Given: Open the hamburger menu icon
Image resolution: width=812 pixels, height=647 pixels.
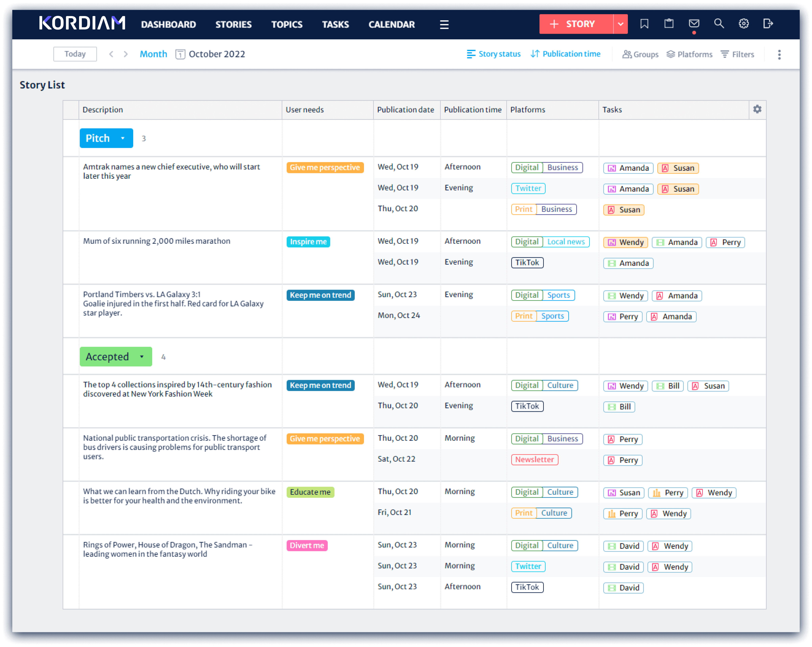Looking at the screenshot, I should 444,24.
